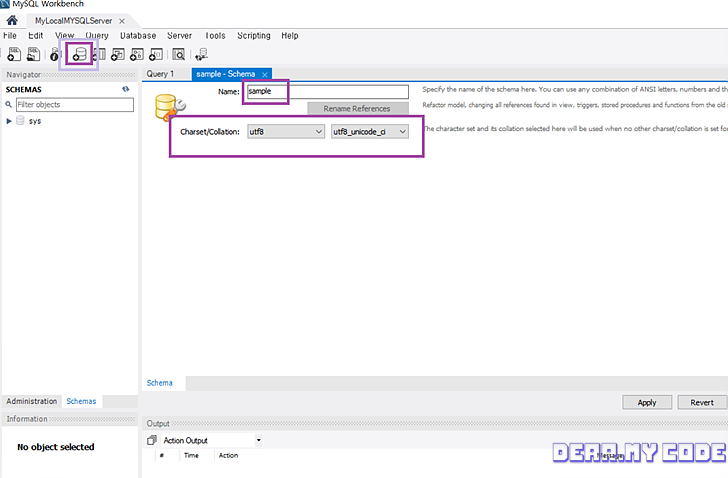Switch to the MyLocalMYSQLServer tab
Image resolution: width=728 pixels, height=478 pixels.
(73, 21)
